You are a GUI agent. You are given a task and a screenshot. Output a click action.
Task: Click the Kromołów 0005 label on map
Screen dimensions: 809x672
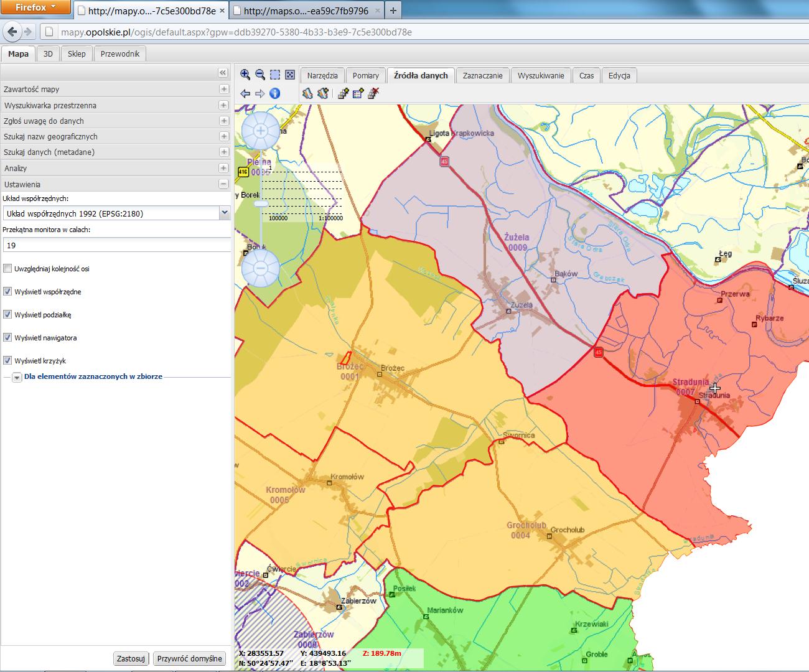[x=285, y=495]
